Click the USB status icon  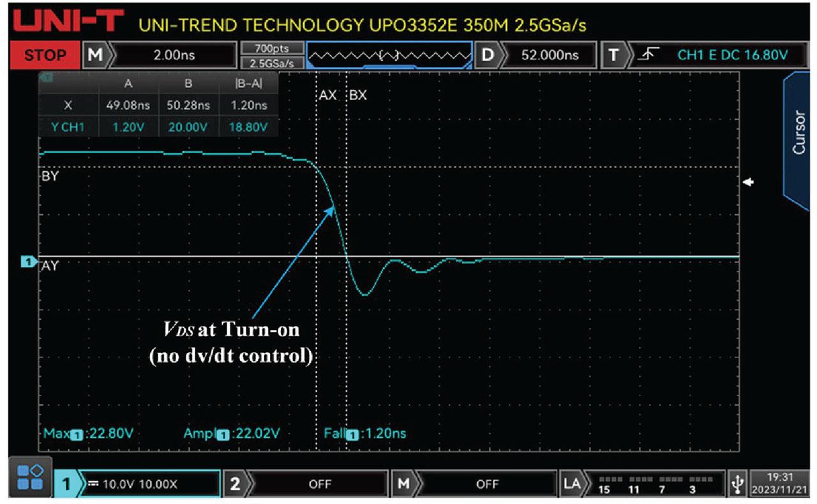tap(737, 484)
